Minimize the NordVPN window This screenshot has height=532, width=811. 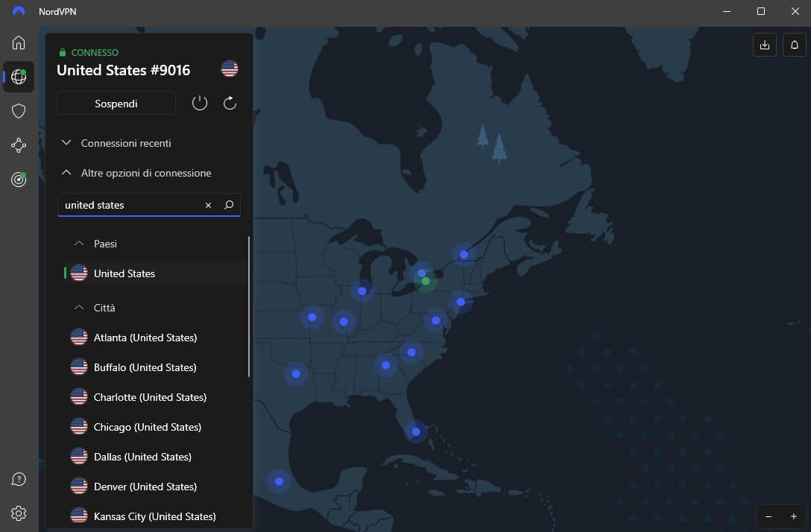(x=727, y=11)
